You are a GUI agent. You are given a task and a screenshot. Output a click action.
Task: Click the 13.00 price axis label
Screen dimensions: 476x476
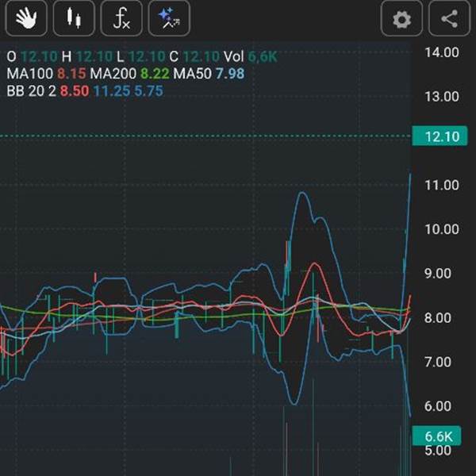442,97
